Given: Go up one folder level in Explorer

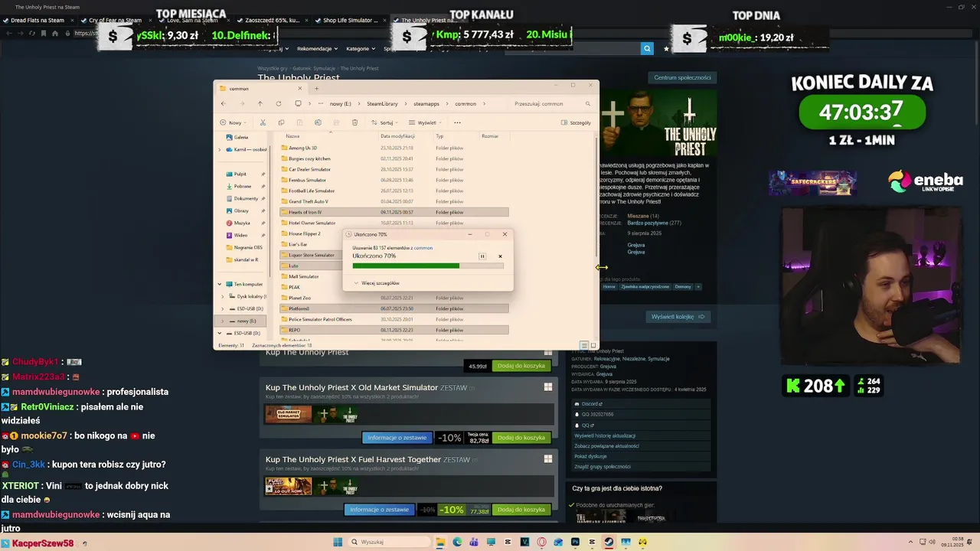Looking at the screenshot, I should pos(260,103).
